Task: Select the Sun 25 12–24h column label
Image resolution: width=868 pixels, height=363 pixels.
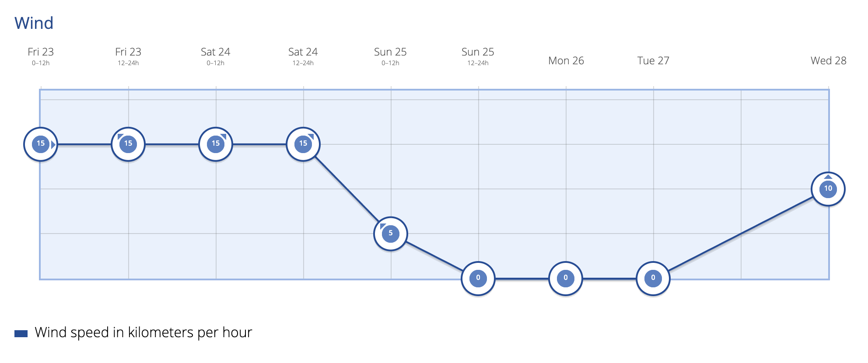Action: click(478, 56)
